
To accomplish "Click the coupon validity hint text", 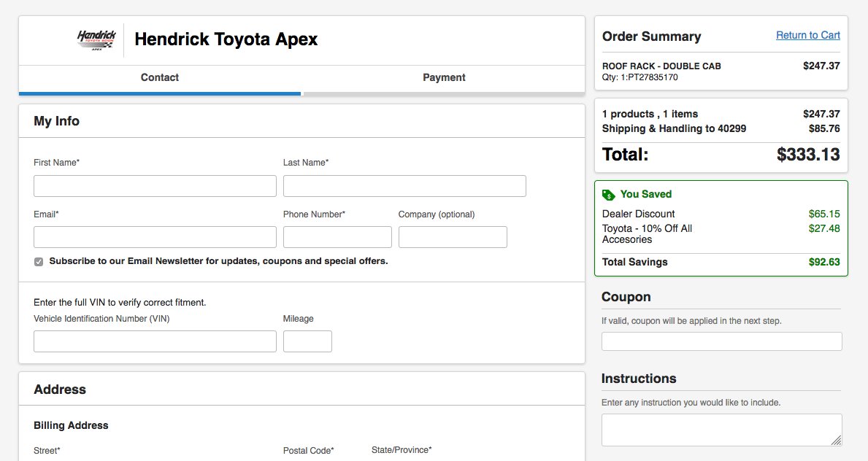I will pyautogui.click(x=691, y=321).
